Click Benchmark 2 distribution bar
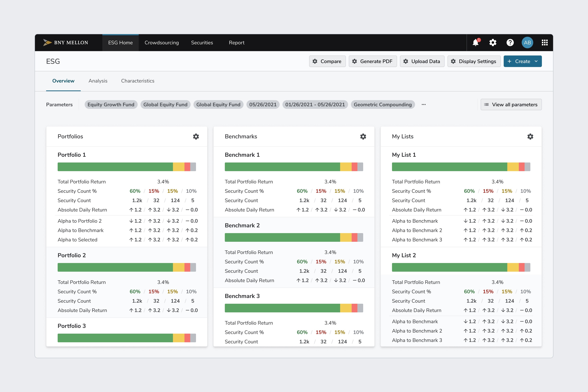Image resolution: width=588 pixels, height=392 pixels. [x=294, y=237]
